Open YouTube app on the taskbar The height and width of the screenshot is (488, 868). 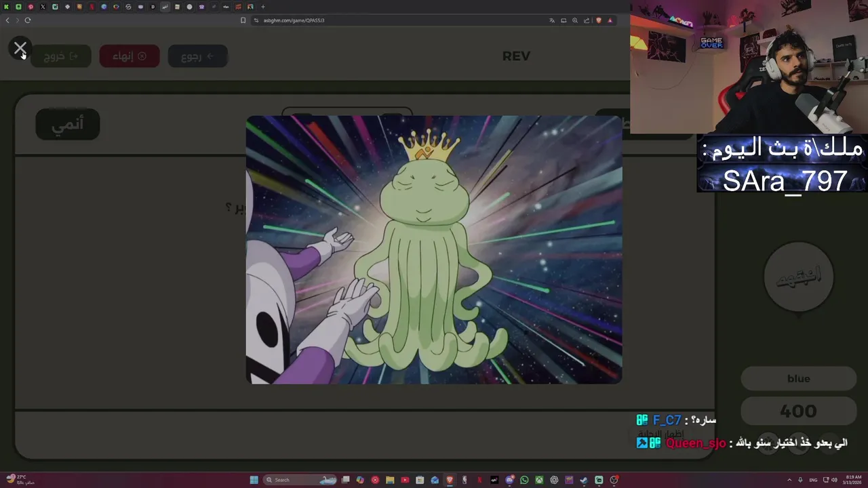coord(405,480)
